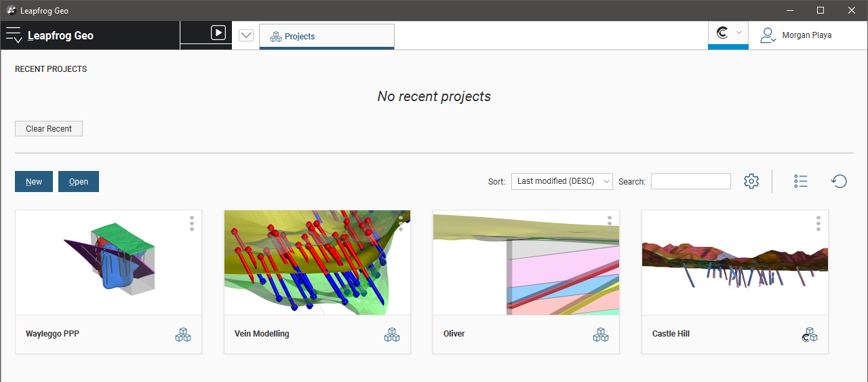Viewport: 868px width, 382px height.
Task: Switch to list view icon
Action: pyautogui.click(x=801, y=181)
